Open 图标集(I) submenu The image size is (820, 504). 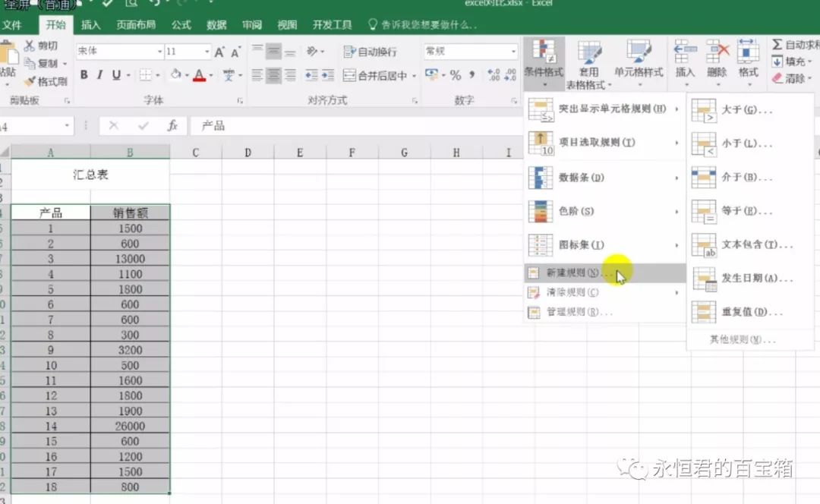(x=604, y=244)
